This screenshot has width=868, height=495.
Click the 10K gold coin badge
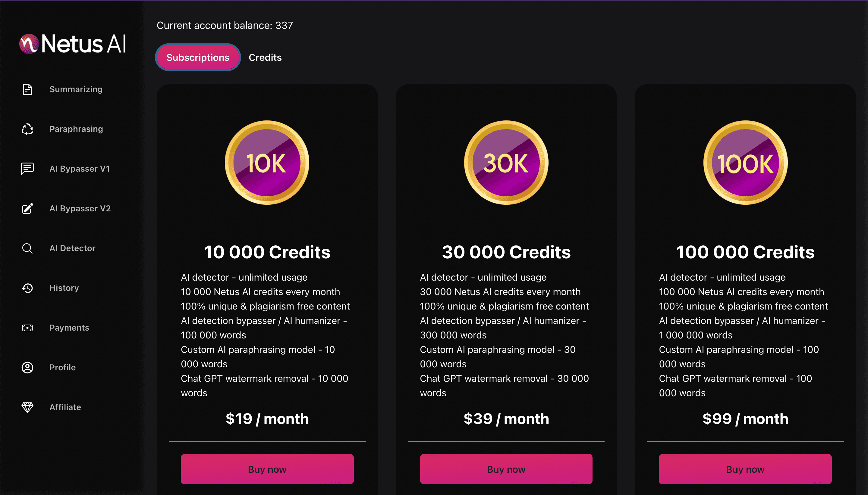267,163
